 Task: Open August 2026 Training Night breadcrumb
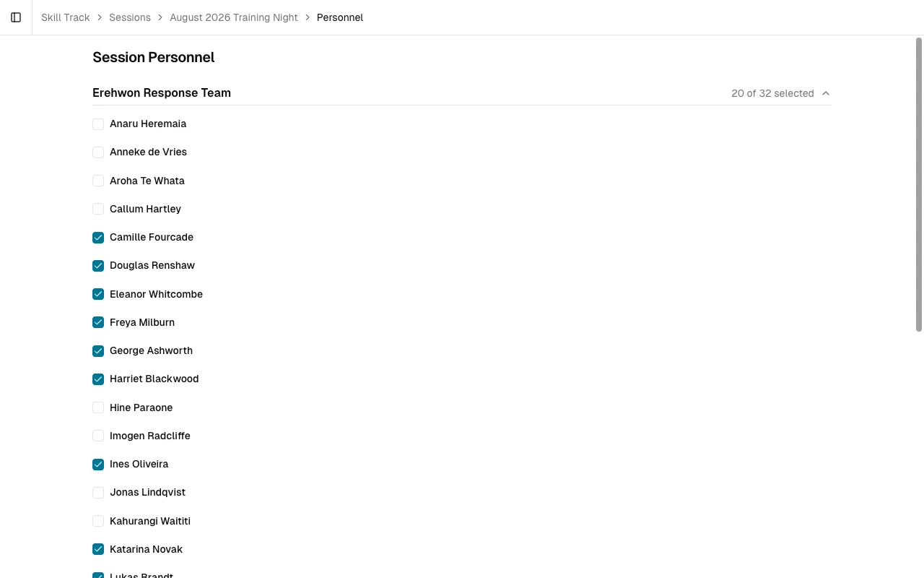234,17
